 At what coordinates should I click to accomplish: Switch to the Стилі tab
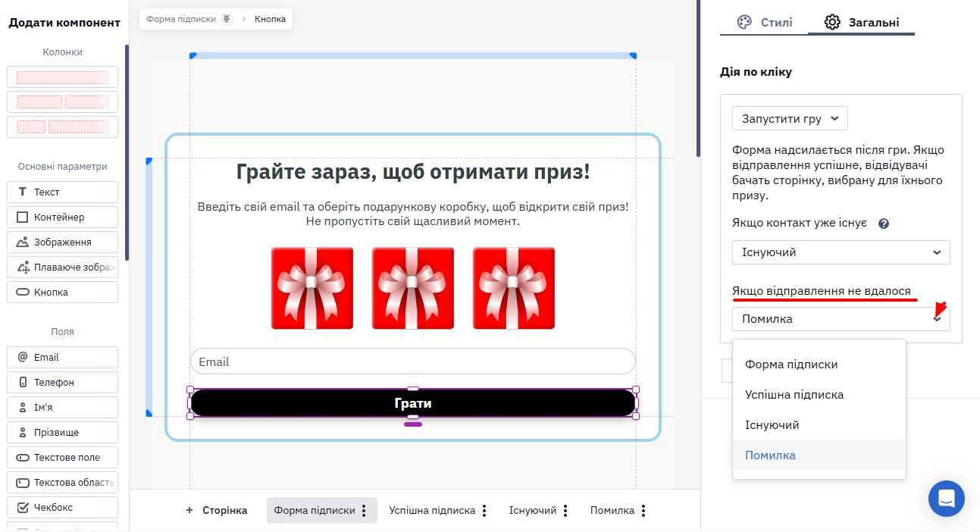pos(765,22)
